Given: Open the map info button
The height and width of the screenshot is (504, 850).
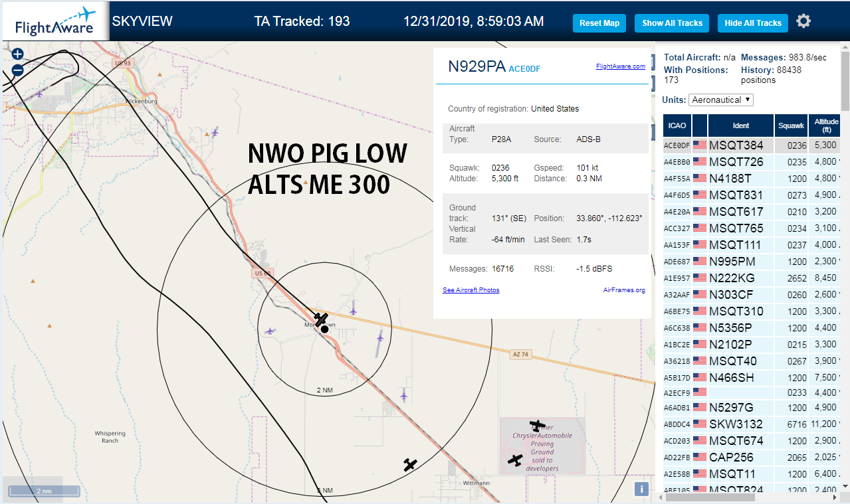Looking at the screenshot, I should tap(641, 489).
